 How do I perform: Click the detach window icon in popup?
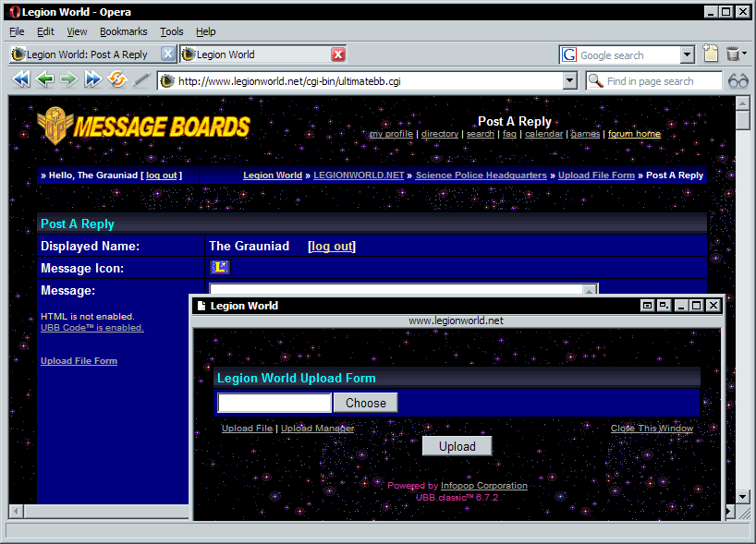tap(647, 305)
